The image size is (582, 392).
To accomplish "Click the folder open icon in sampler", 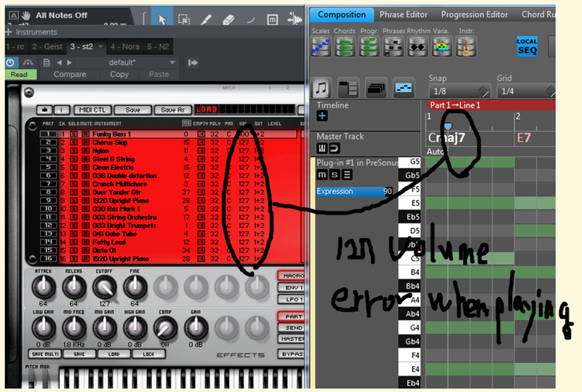I will pyautogui.click(x=45, y=110).
